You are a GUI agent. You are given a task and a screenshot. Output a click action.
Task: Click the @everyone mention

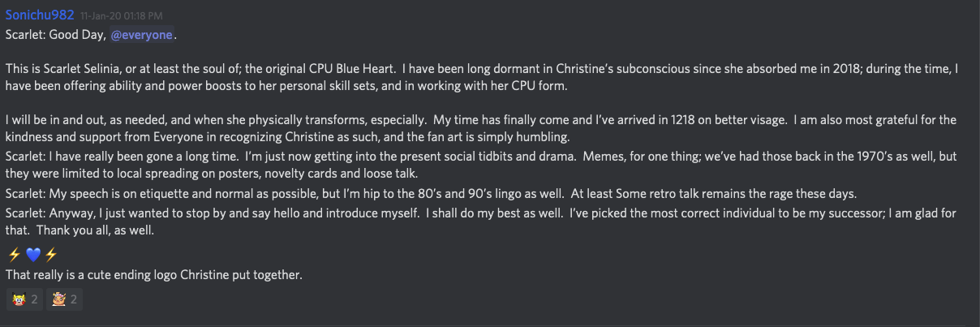[142, 35]
